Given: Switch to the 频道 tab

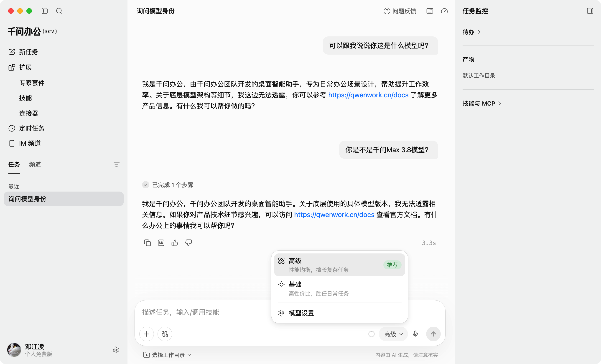Looking at the screenshot, I should [35, 164].
